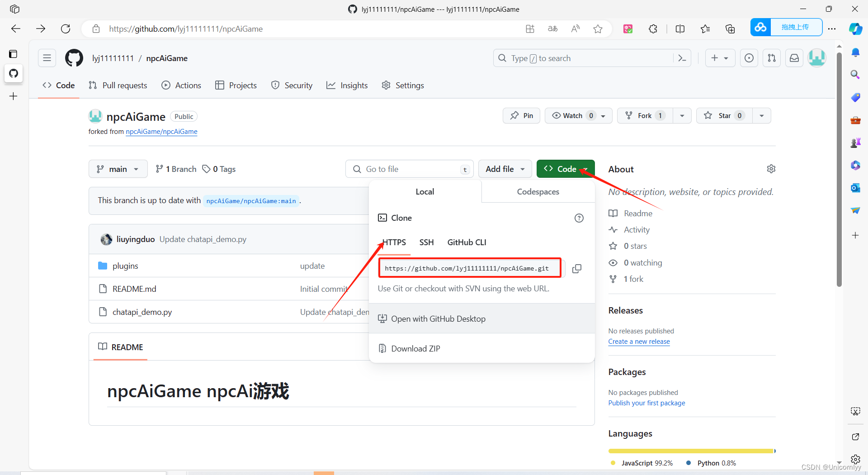Open browser extensions puzzle icon
Image resolution: width=868 pixels, height=475 pixels.
point(653,29)
